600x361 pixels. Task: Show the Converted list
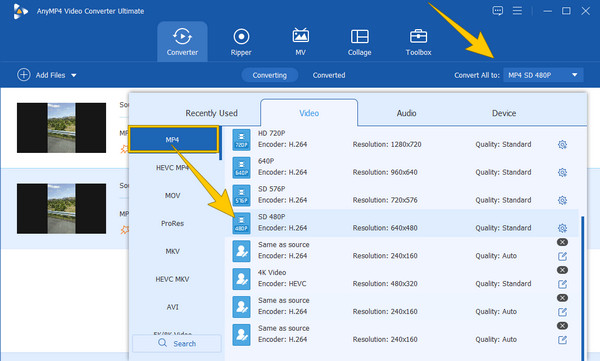pyautogui.click(x=329, y=75)
